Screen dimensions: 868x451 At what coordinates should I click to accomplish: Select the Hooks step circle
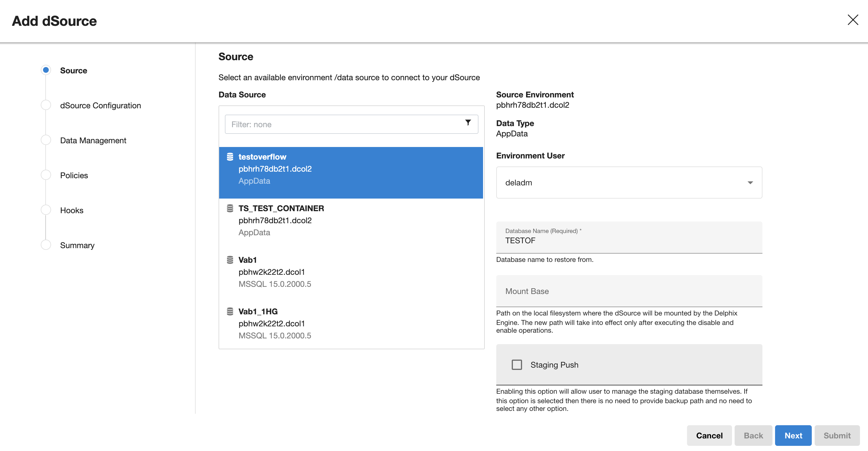pos(46,210)
